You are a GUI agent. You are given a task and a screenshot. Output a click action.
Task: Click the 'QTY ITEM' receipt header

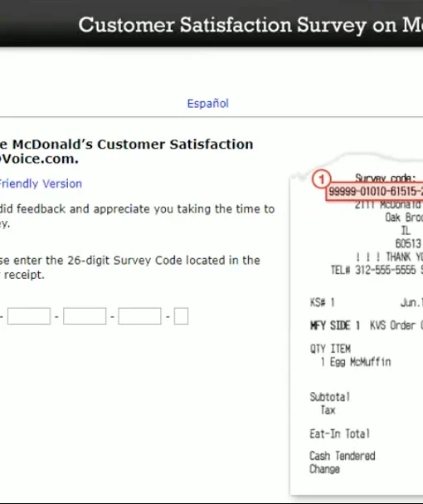tap(330, 349)
